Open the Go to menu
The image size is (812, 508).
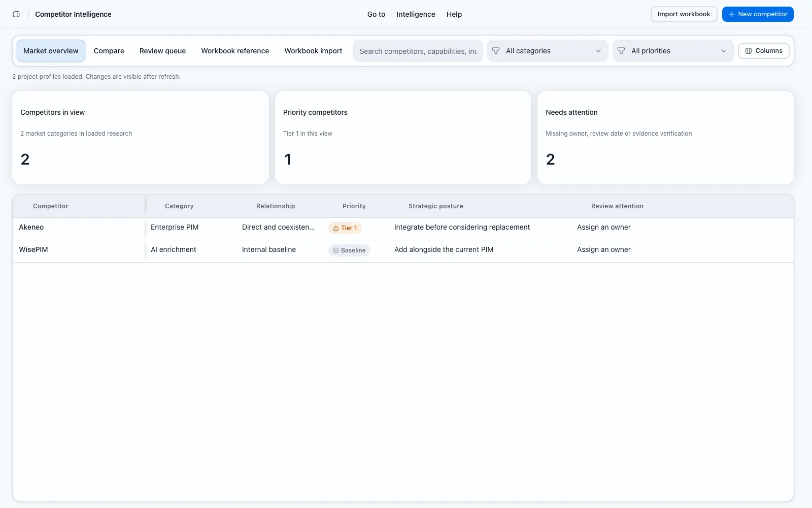click(376, 14)
